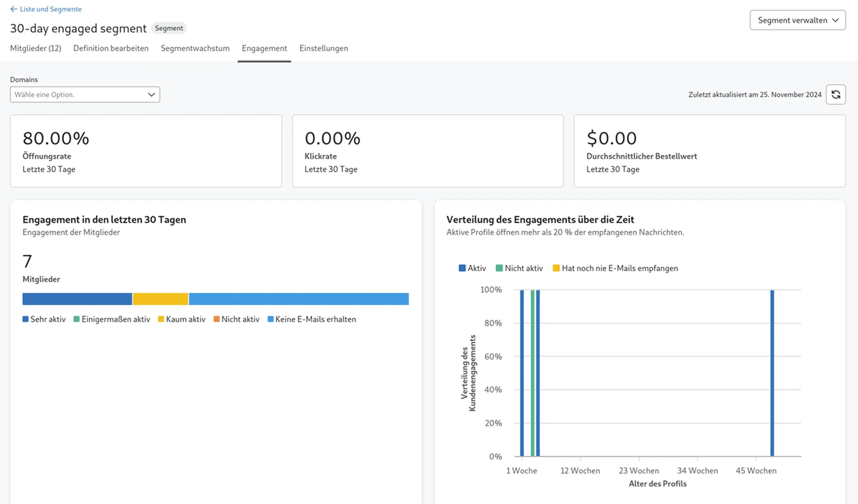858x504 pixels.
Task: Switch to the Mitglieder (12) tab
Action: [35, 48]
